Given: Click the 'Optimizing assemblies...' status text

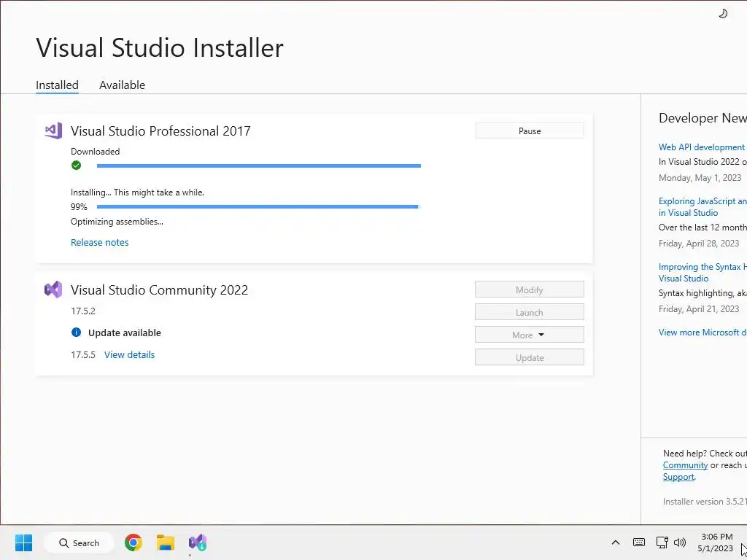Looking at the screenshot, I should point(117,222).
